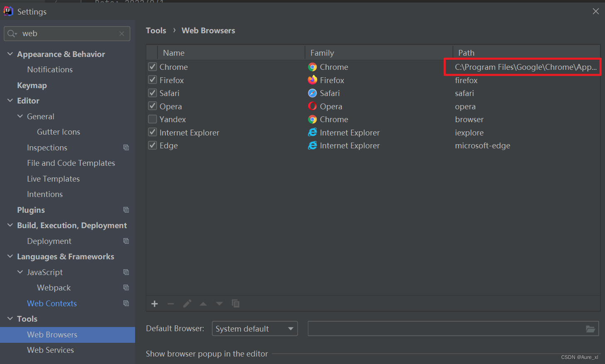Collapse the Build, Execution, Deployment section
This screenshot has height=364, width=605.
(10, 225)
